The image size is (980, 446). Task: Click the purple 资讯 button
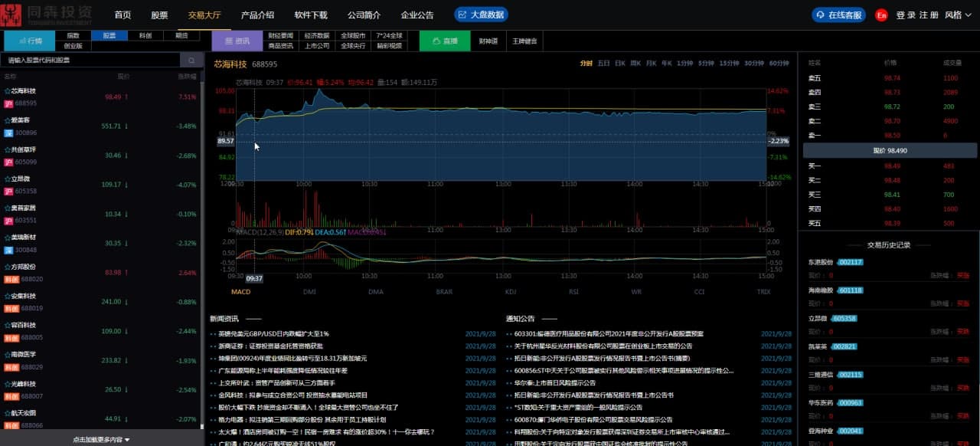(237, 41)
